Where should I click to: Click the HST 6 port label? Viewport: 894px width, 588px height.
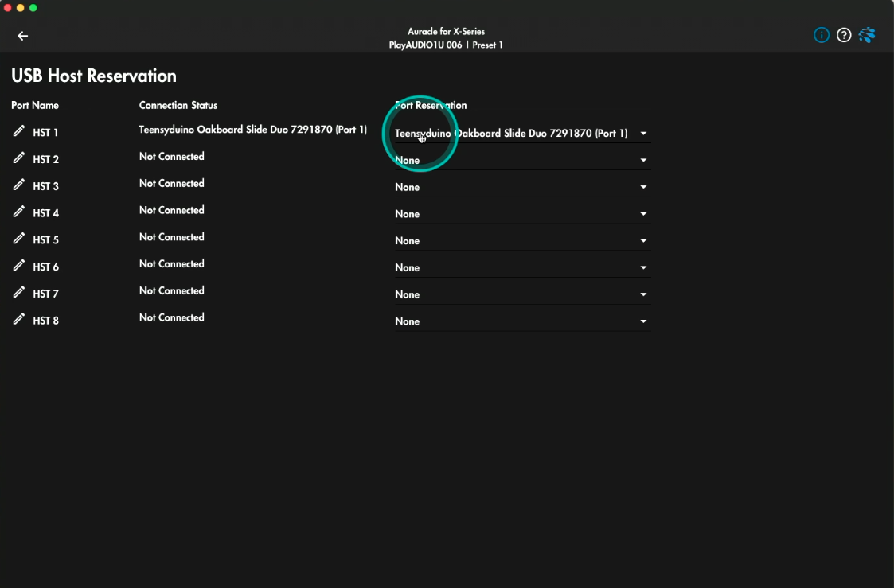coord(45,267)
